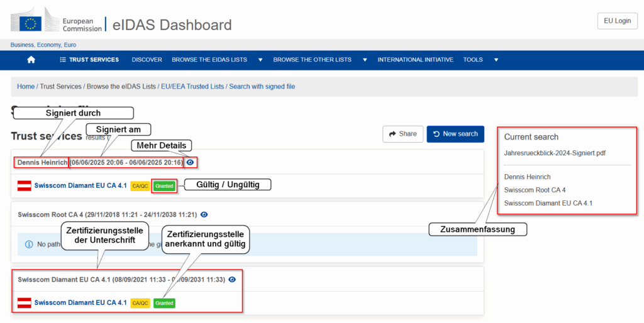The height and width of the screenshot is (323, 644).
Task: Click the eIDAS Dashboard title
Action: (172, 25)
